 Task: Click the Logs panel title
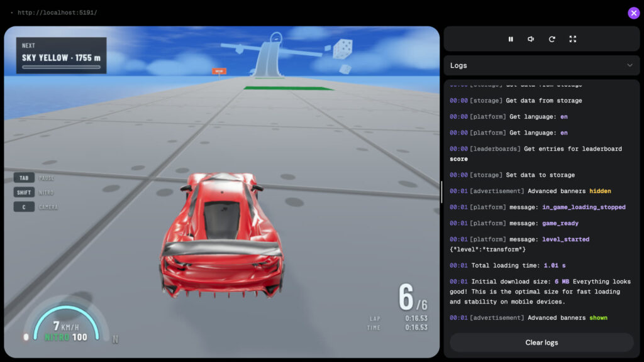[x=458, y=65]
